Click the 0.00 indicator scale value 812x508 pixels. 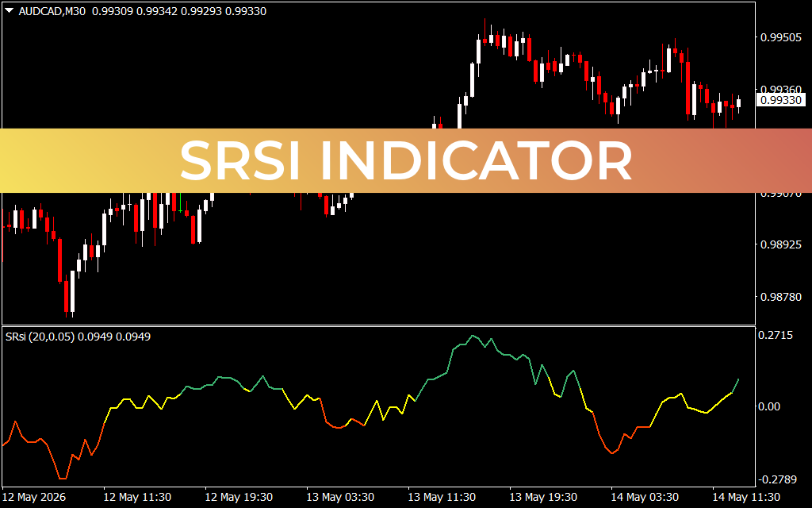(769, 407)
